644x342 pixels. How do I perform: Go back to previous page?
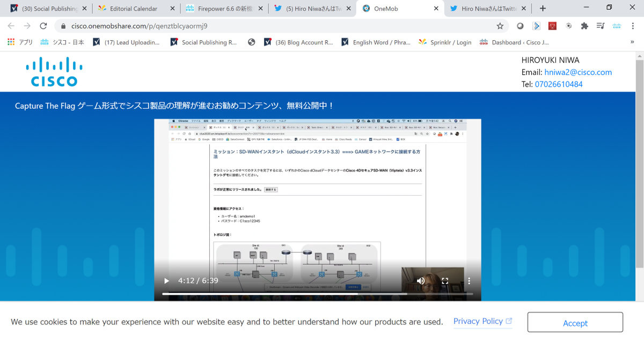tap(11, 26)
